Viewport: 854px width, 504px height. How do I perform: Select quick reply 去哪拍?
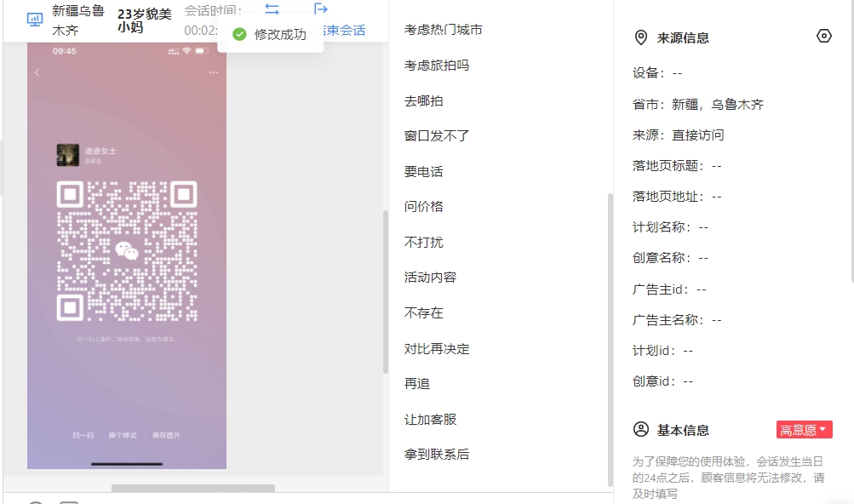[424, 100]
